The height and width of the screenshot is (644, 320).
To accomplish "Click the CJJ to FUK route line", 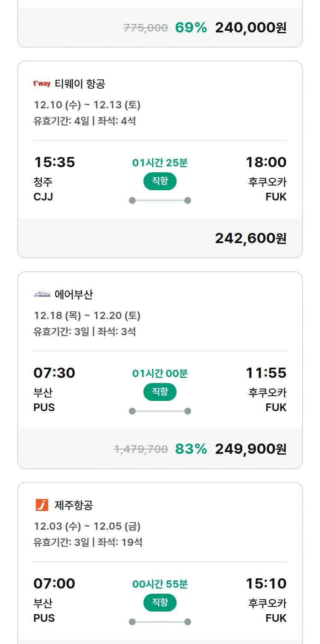I will click(x=160, y=200).
